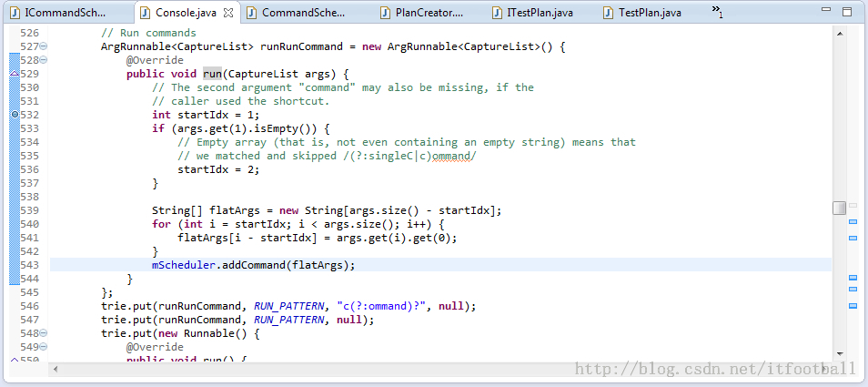
Task: Click "startIdx = 2;" assignment
Action: [218, 169]
